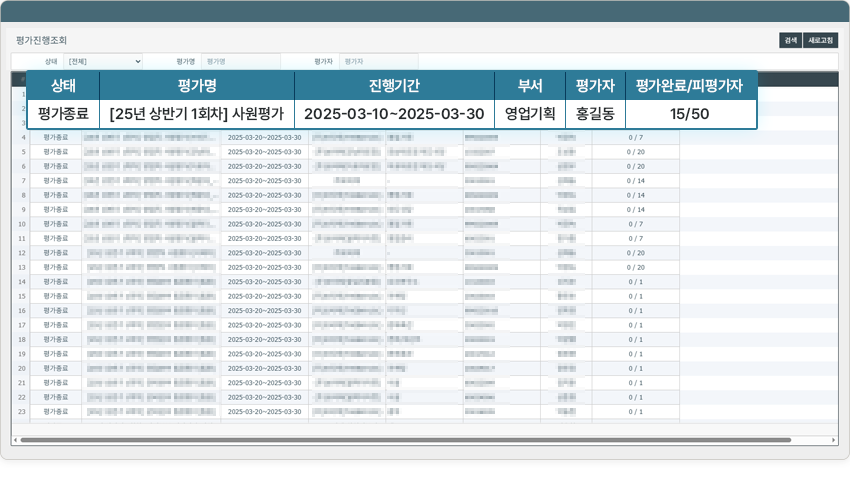Click the 상태 column header in overlay

pyautogui.click(x=63, y=85)
